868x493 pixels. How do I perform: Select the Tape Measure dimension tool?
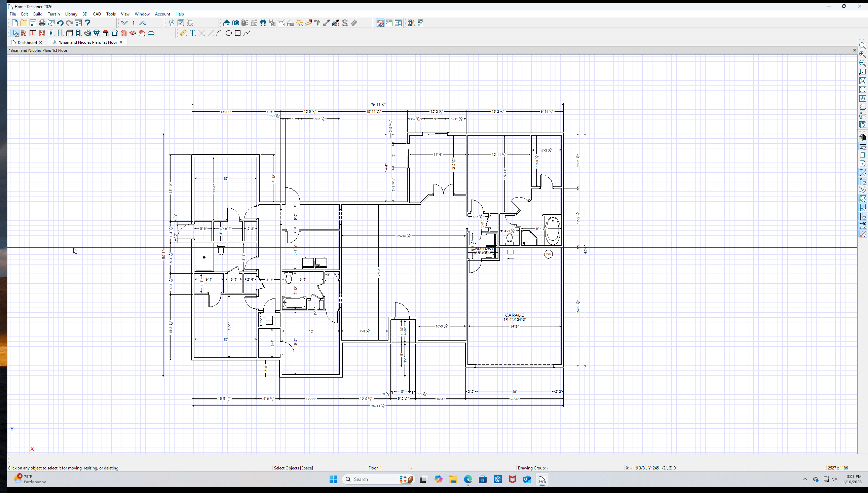click(x=183, y=33)
